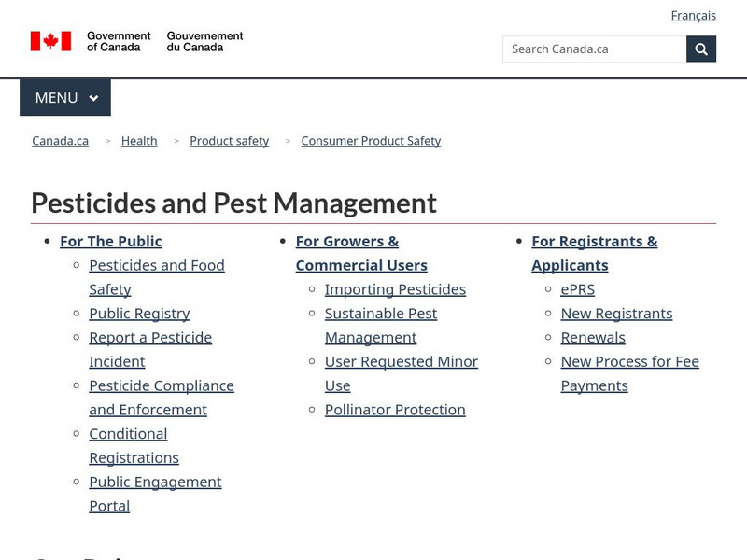
Task: Switch language to Français
Action: point(693,15)
